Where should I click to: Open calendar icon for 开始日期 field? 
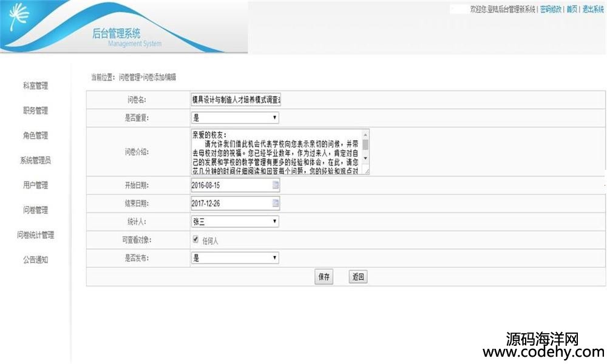[x=275, y=185]
